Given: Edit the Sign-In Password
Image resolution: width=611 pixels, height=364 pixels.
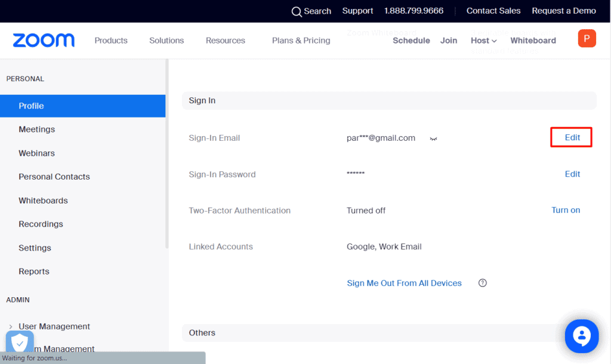Looking at the screenshot, I should (572, 174).
